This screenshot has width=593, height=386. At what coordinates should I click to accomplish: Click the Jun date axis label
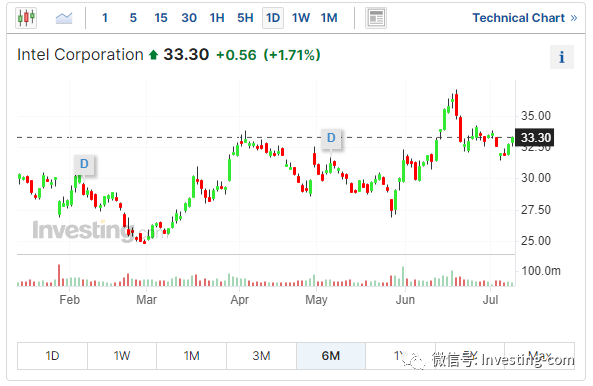(405, 300)
